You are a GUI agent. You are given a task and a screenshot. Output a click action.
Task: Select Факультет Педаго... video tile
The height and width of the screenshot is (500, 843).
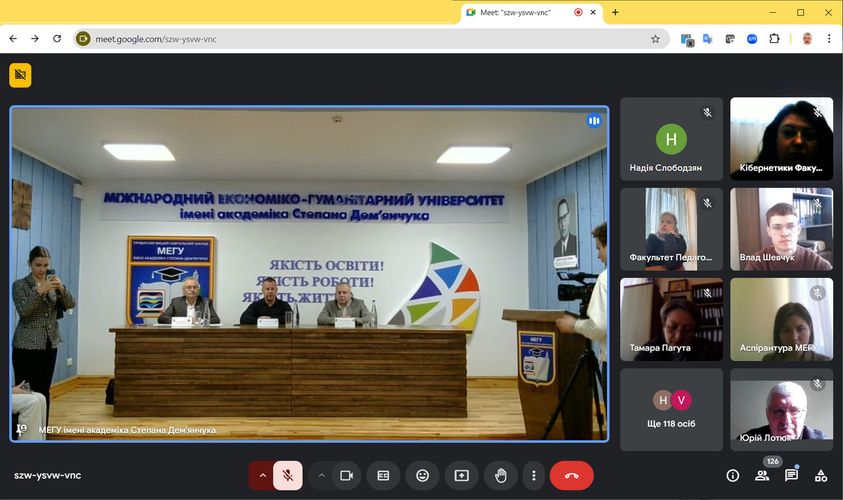671,229
